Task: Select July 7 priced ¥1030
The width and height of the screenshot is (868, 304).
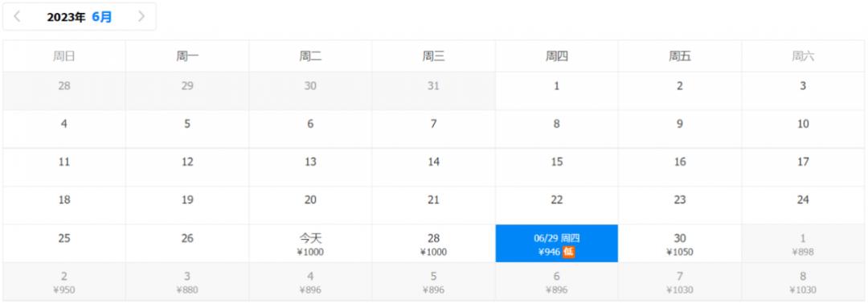Action: pos(680,281)
